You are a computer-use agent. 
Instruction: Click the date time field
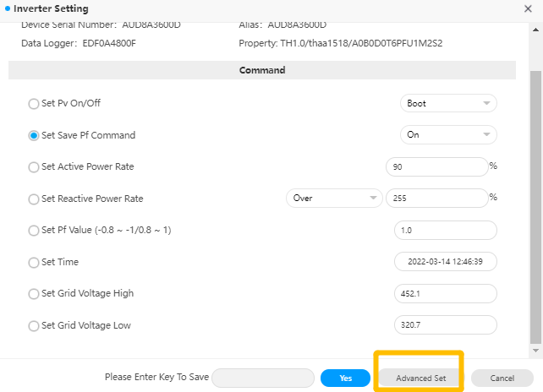pos(446,262)
